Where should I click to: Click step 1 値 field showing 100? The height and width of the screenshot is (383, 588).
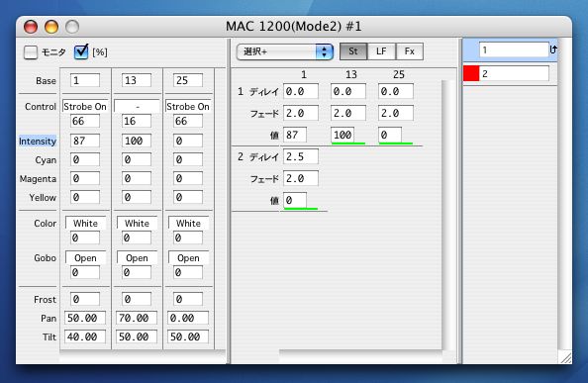coord(343,135)
